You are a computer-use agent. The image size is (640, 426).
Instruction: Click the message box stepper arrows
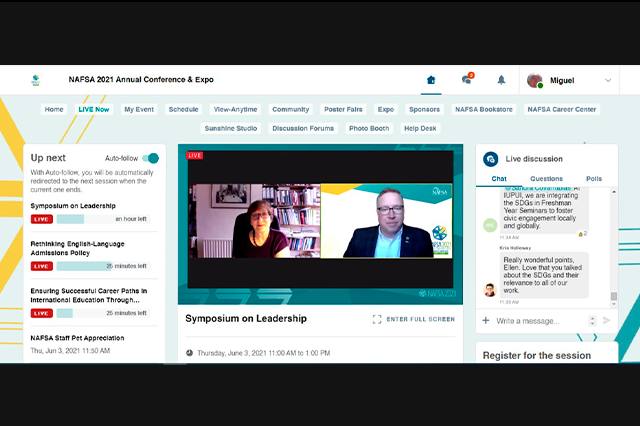[592, 321]
